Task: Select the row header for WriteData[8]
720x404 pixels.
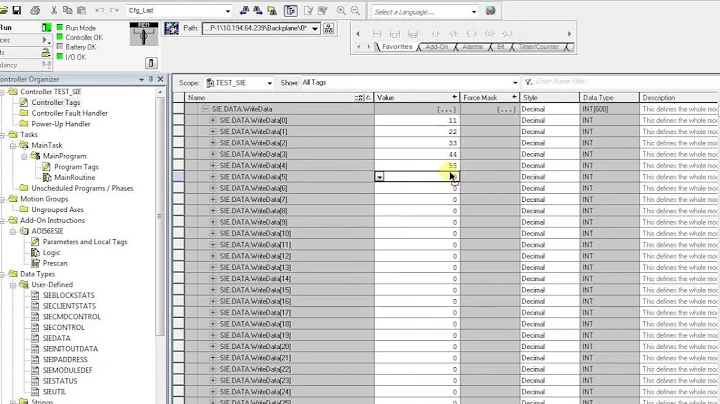Action: pyautogui.click(x=179, y=211)
